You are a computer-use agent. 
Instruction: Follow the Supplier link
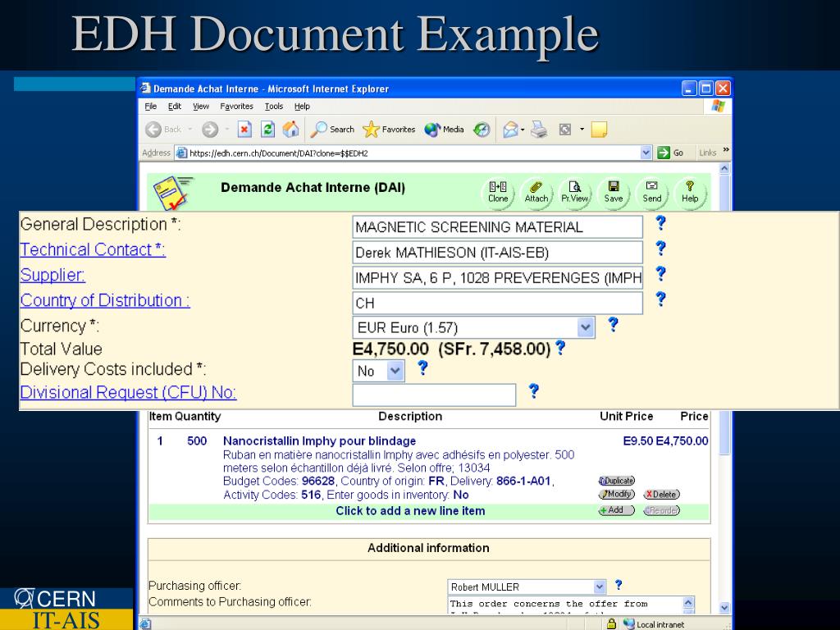click(x=52, y=275)
